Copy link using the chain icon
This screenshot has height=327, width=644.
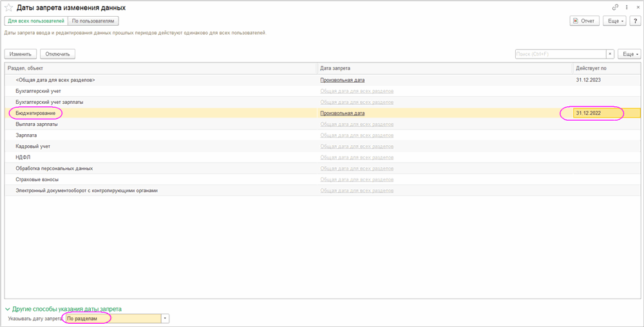tap(616, 8)
